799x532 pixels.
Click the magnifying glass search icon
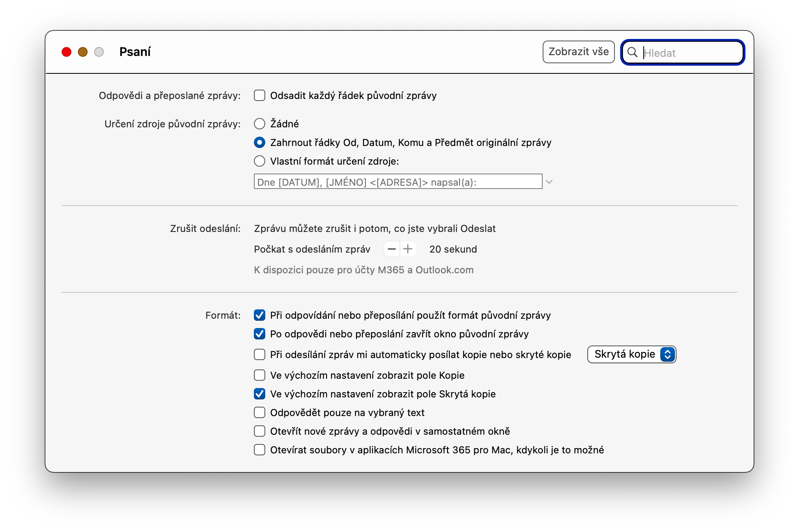point(632,52)
